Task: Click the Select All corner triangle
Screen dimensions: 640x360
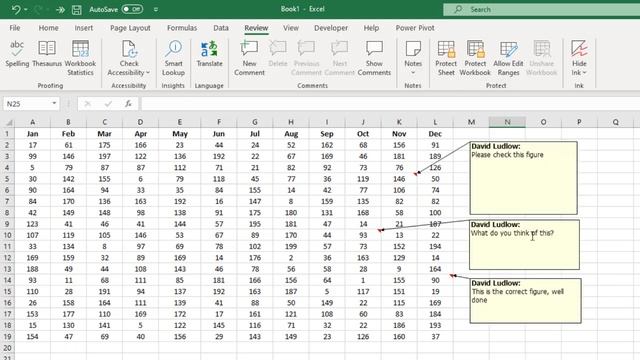Action: [9, 122]
